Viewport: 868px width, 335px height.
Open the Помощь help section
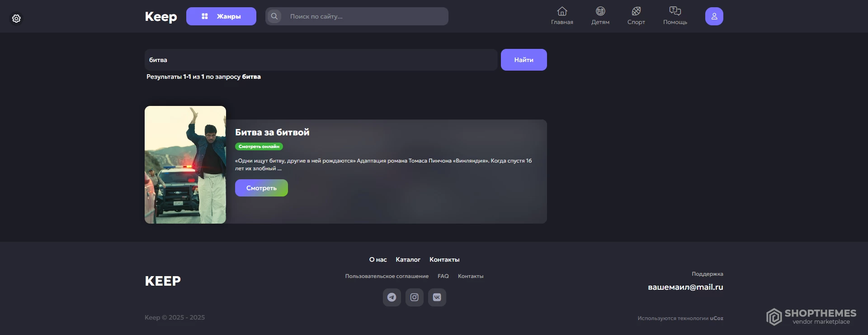tap(675, 16)
